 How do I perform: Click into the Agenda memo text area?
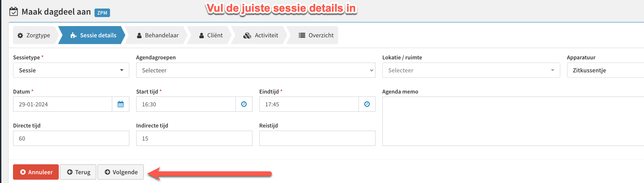pos(513,121)
